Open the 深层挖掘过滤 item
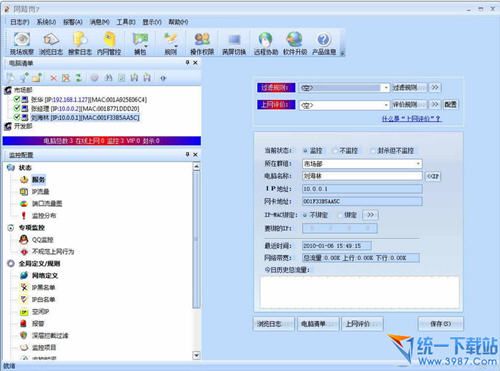The height and width of the screenshot is (371, 500). 50,335
